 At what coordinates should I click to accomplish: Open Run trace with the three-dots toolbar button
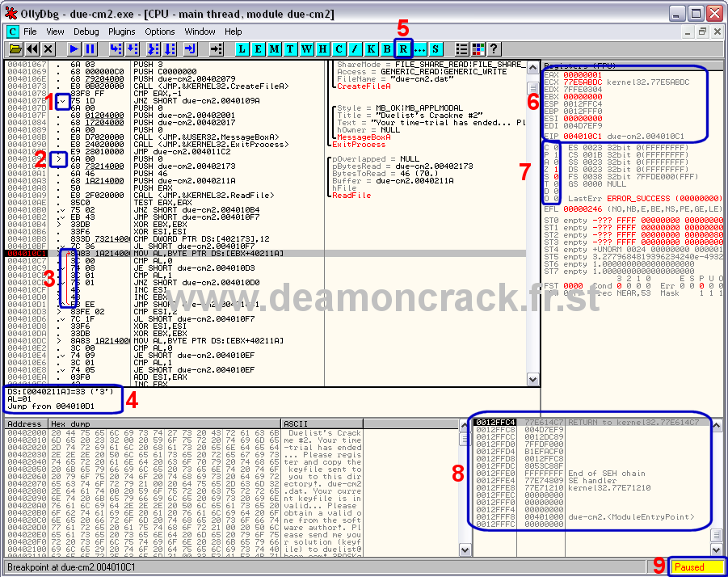click(x=419, y=48)
